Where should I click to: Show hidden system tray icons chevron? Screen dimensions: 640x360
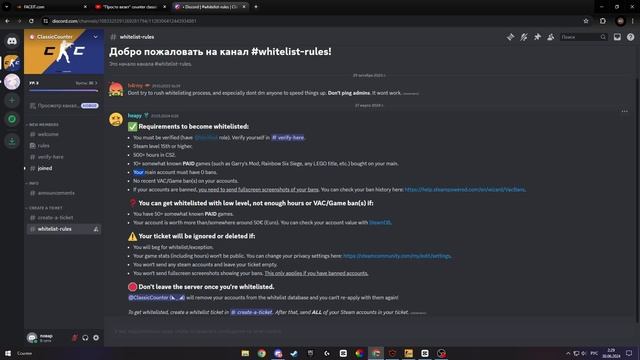(x=568, y=353)
